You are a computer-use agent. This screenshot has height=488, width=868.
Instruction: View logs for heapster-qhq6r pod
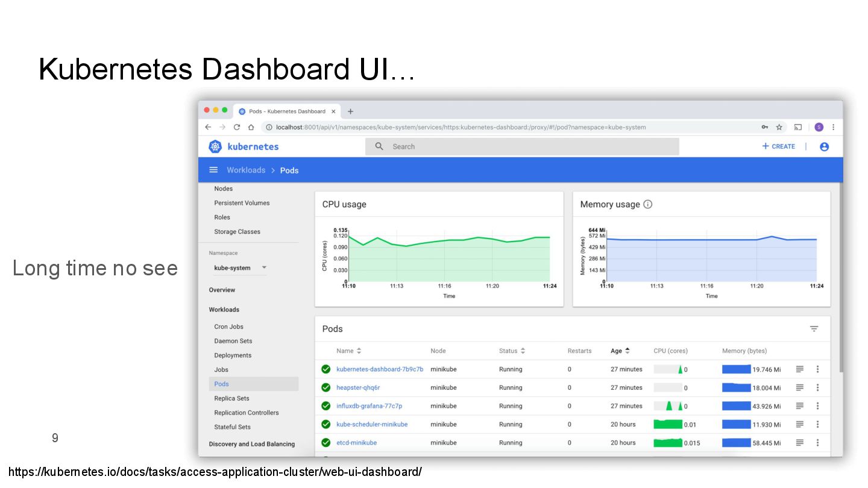click(x=799, y=387)
